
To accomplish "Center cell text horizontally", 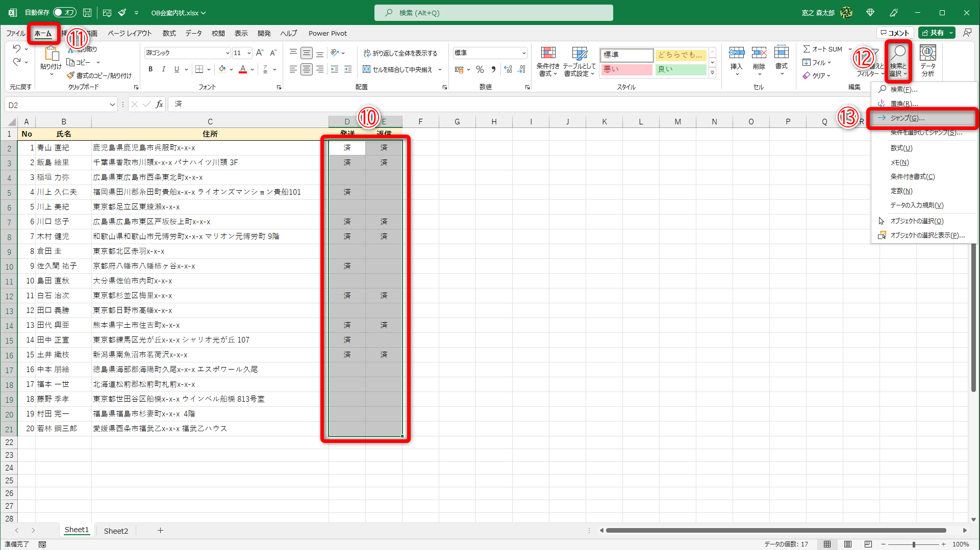I will (x=306, y=69).
